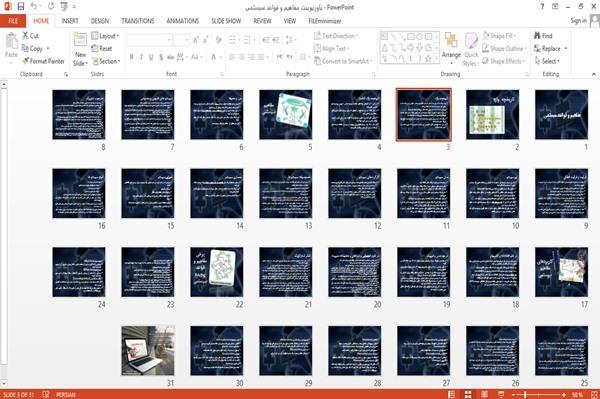The image size is (600, 399).
Task: Toggle Underline formatting
Action: click(x=151, y=57)
